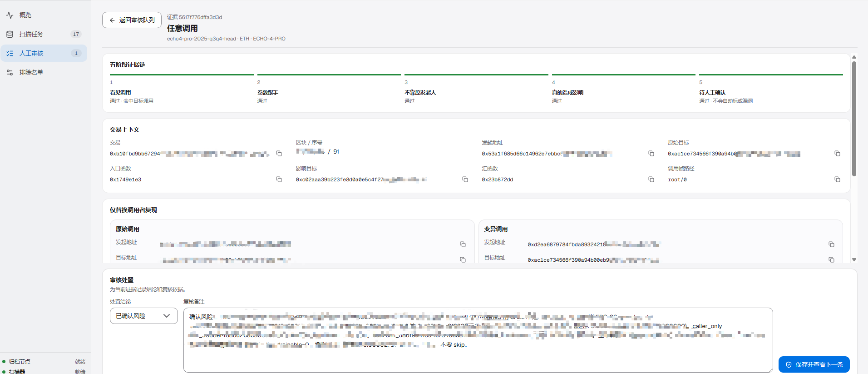
Task: Click the 人工审核 checklist icon
Action: (10, 53)
